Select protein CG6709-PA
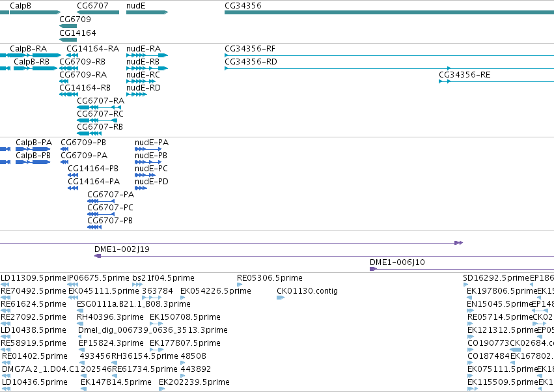The width and height of the screenshot is (554, 392). click(64, 162)
